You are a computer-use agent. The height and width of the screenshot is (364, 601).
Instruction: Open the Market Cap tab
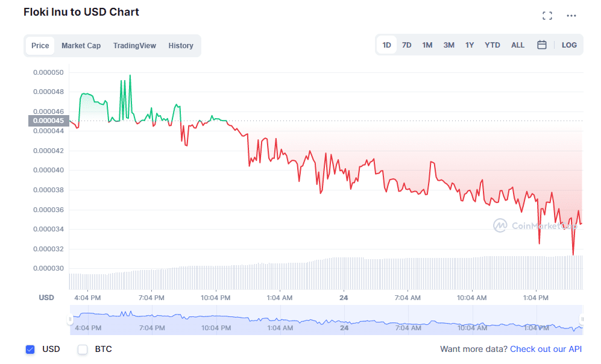[81, 45]
